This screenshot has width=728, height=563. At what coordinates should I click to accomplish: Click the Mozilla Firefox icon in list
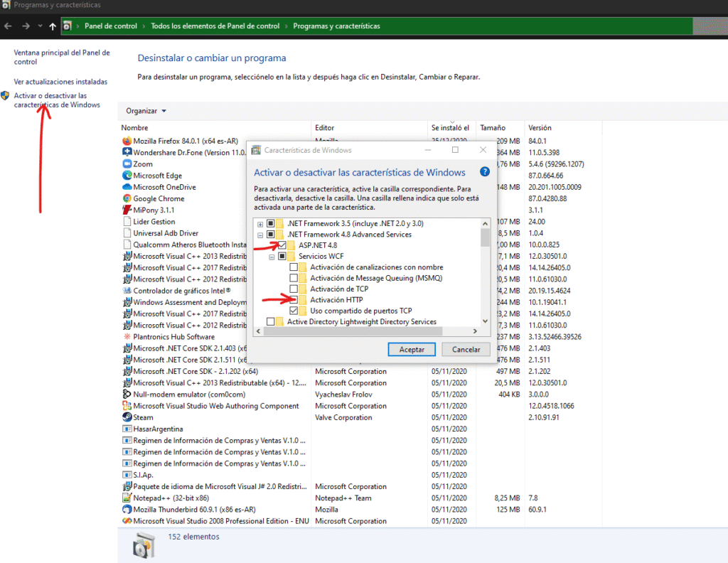tap(127, 141)
